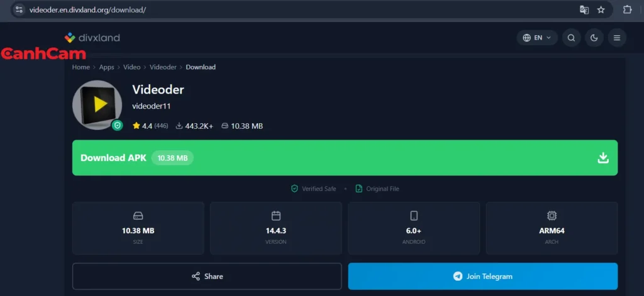The height and width of the screenshot is (296, 644).
Task: Open the videoder11 developer name
Action: pyautogui.click(x=151, y=106)
